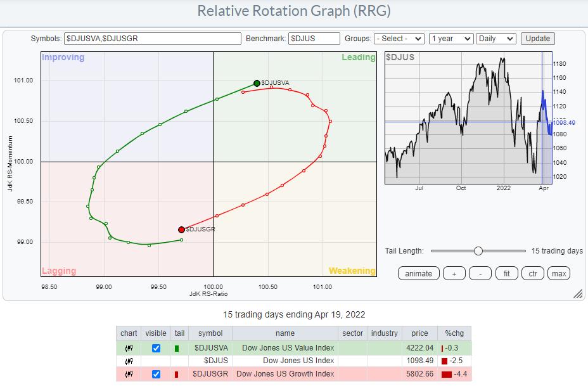Sort table by symbol column header
This screenshot has height=386, width=588.
210,333
